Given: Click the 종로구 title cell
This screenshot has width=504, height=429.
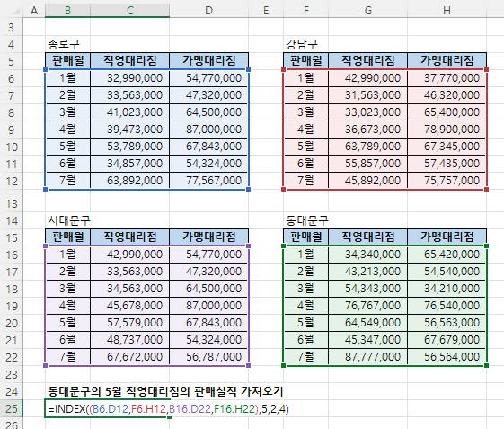Looking at the screenshot, I should 67,44.
